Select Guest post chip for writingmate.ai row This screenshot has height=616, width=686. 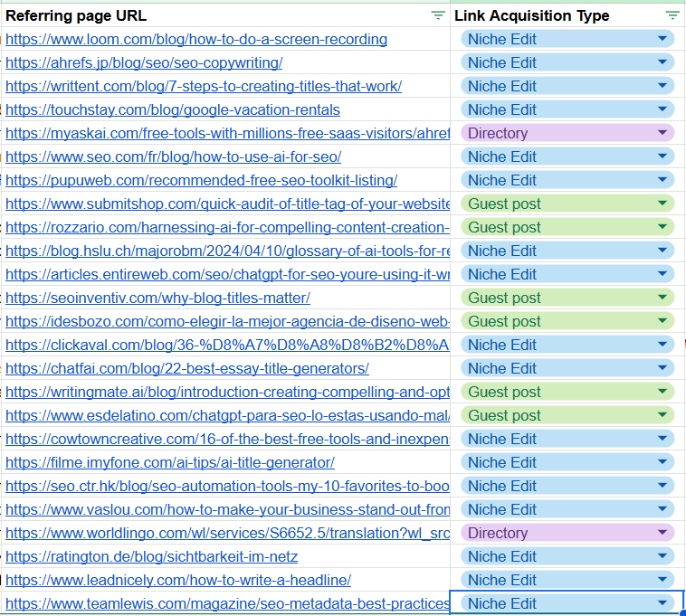tap(504, 392)
